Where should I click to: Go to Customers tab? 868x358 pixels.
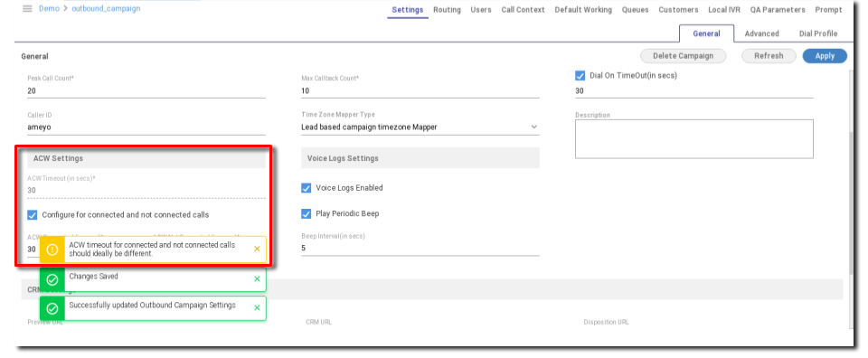[678, 10]
